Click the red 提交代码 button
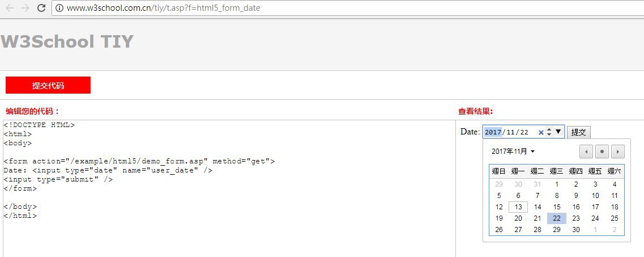This screenshot has width=644, height=257. [48, 85]
